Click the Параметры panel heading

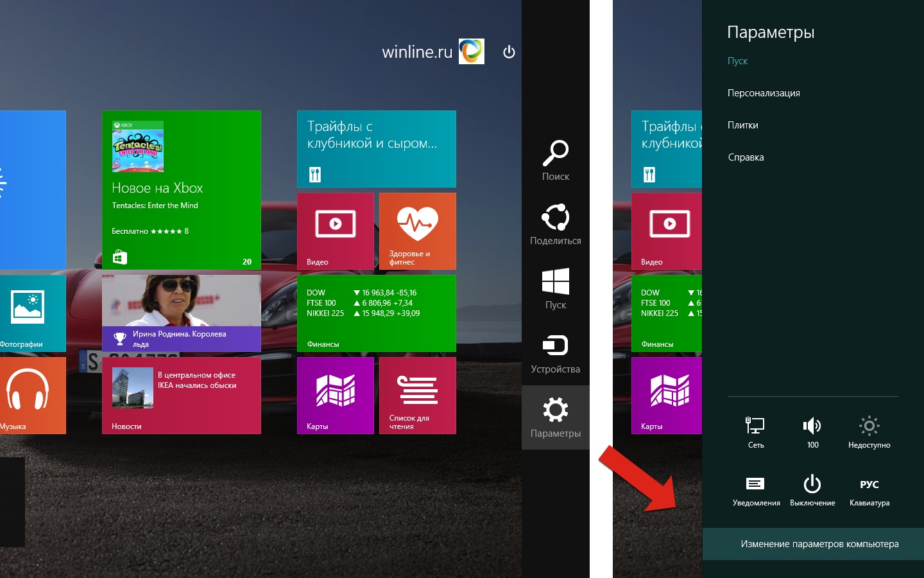click(x=771, y=32)
